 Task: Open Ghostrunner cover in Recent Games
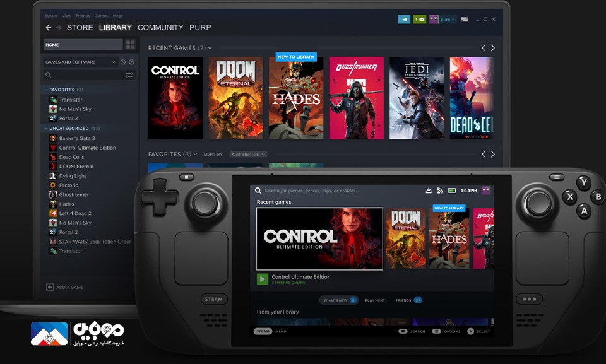coord(356,98)
